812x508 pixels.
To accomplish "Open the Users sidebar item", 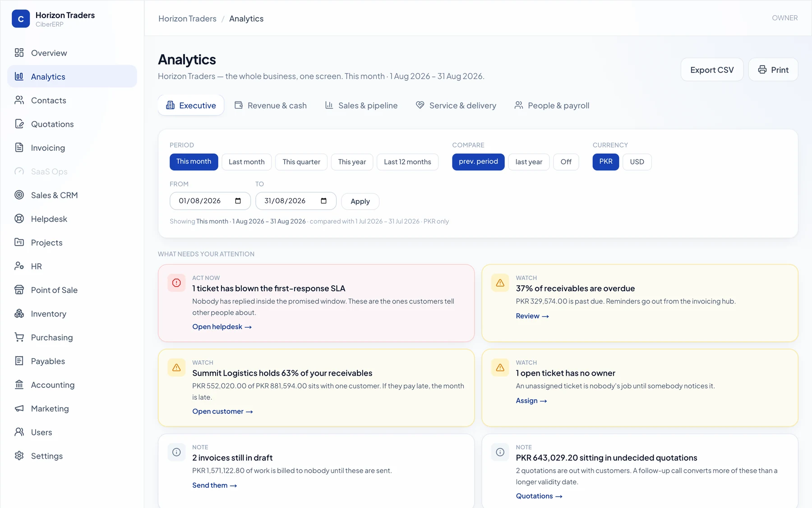I will click(72, 432).
